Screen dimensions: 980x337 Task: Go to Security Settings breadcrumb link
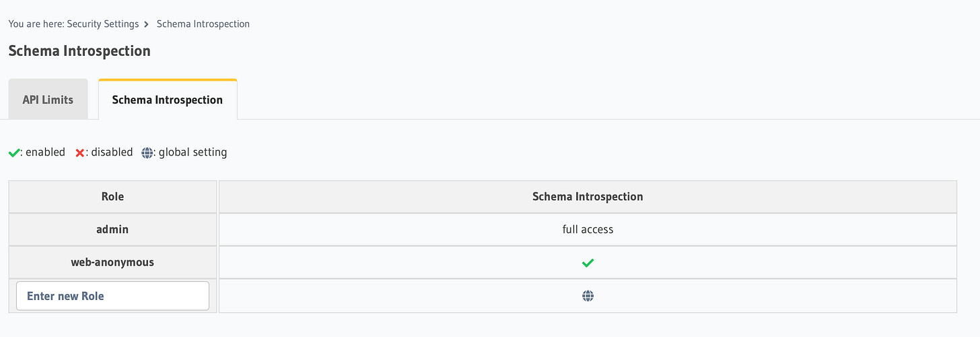(103, 24)
